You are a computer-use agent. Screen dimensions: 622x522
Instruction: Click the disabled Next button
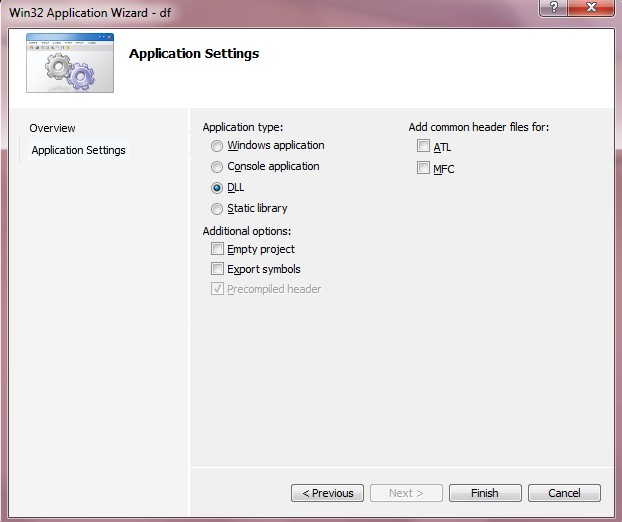(x=406, y=493)
